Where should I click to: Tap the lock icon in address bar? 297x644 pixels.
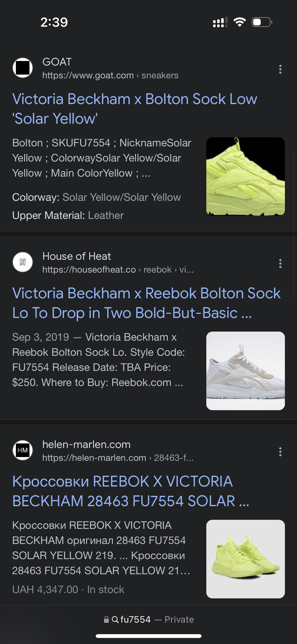click(106, 620)
